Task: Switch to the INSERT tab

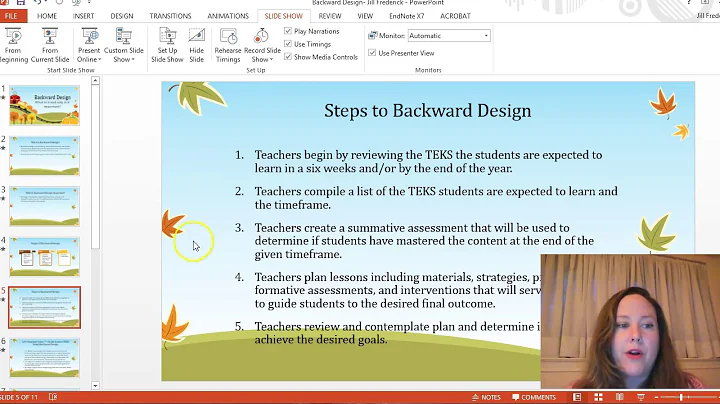Action: tap(84, 16)
